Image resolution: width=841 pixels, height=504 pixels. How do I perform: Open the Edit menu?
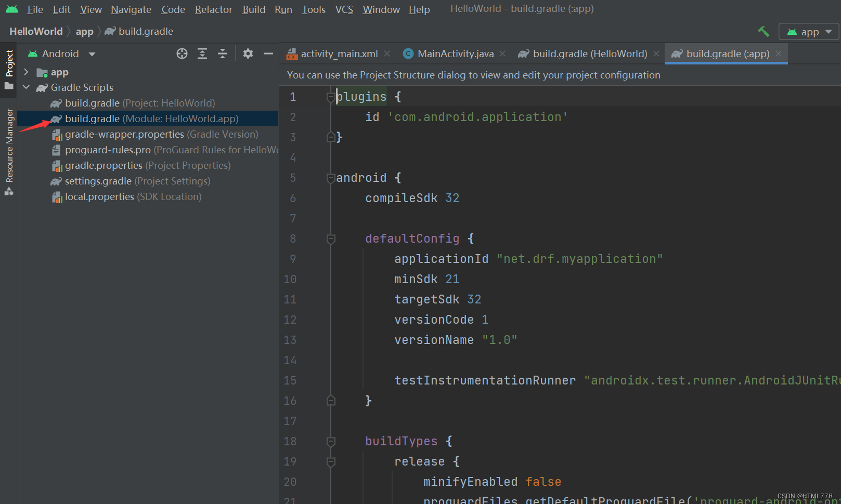pyautogui.click(x=61, y=9)
